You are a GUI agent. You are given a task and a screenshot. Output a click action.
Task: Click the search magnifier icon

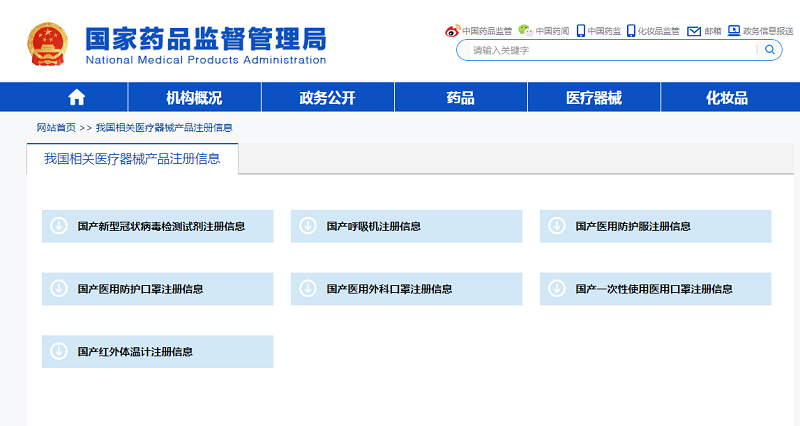(770, 49)
